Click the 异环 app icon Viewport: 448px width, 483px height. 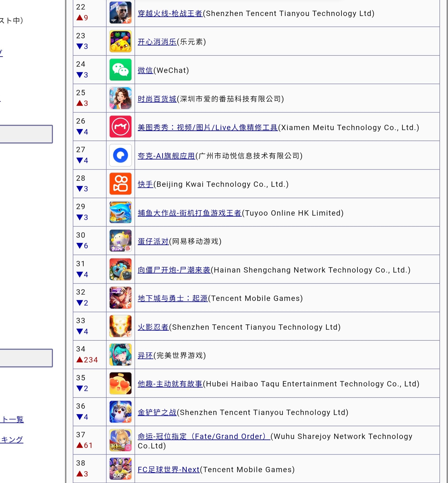click(x=120, y=355)
